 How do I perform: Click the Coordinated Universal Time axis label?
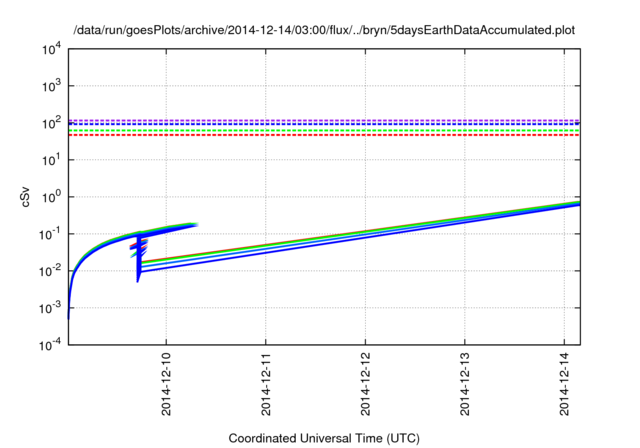[324, 438]
